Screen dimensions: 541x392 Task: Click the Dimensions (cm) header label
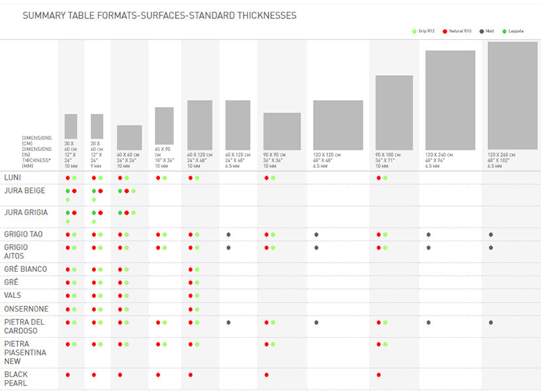37,140
